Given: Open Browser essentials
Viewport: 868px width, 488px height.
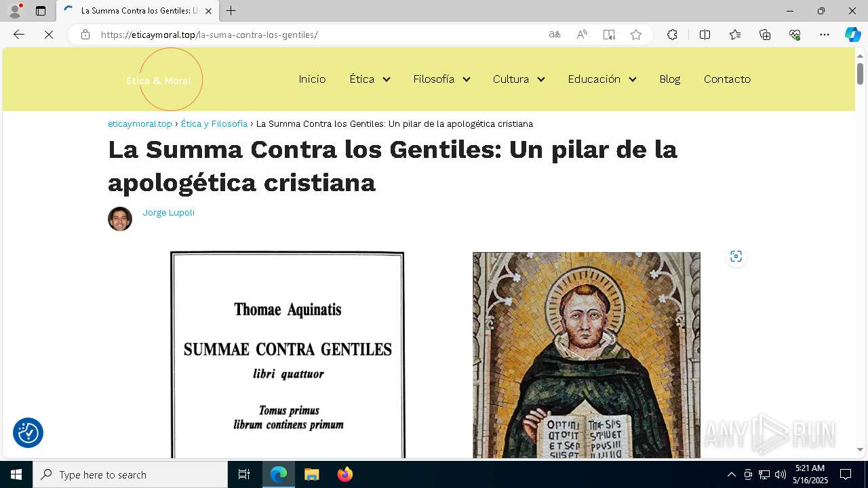Looking at the screenshot, I should 795,35.
